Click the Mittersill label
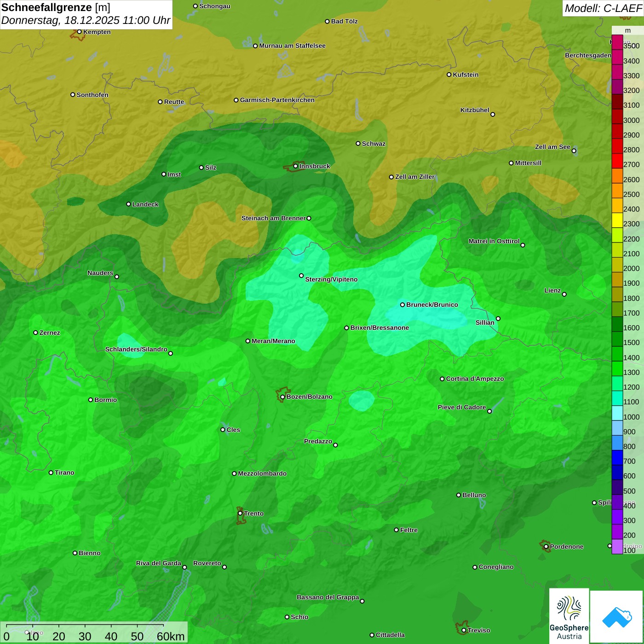644x644 pixels. (528, 163)
